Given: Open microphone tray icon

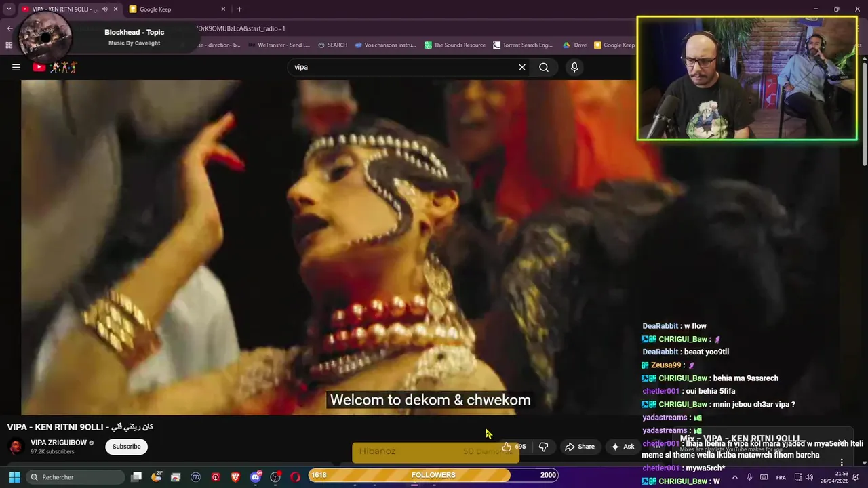Looking at the screenshot, I should (x=749, y=477).
